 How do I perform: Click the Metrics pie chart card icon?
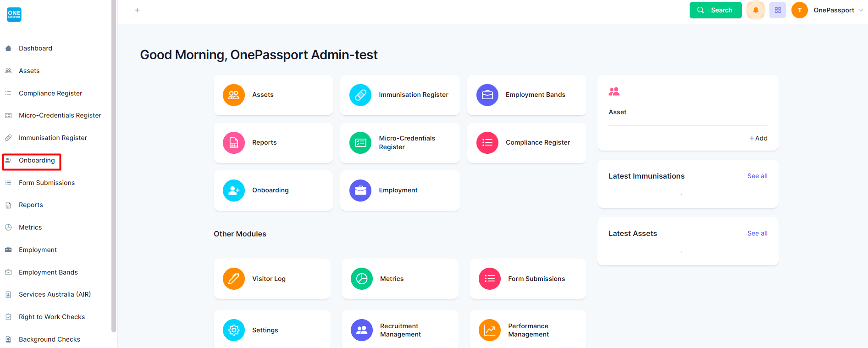[362, 279]
